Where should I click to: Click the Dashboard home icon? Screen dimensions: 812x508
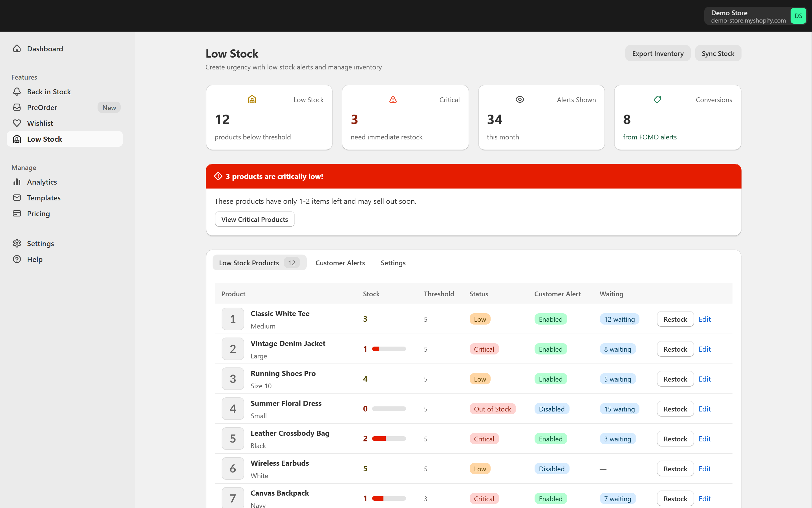click(17, 49)
